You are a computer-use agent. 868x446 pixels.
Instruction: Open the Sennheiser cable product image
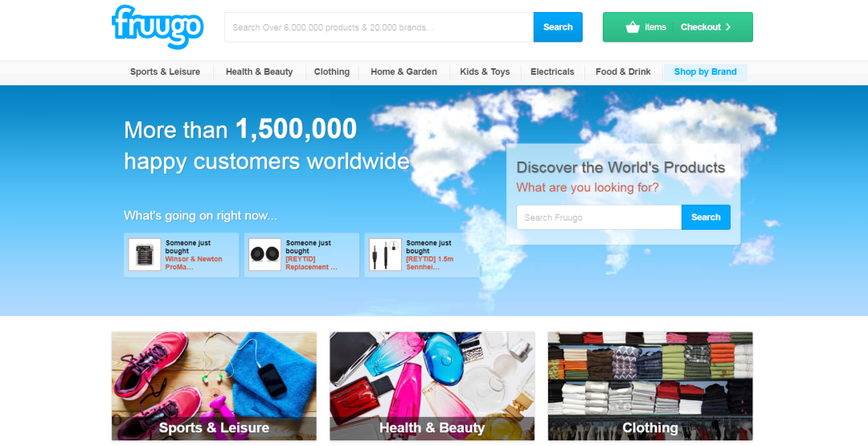(385, 255)
